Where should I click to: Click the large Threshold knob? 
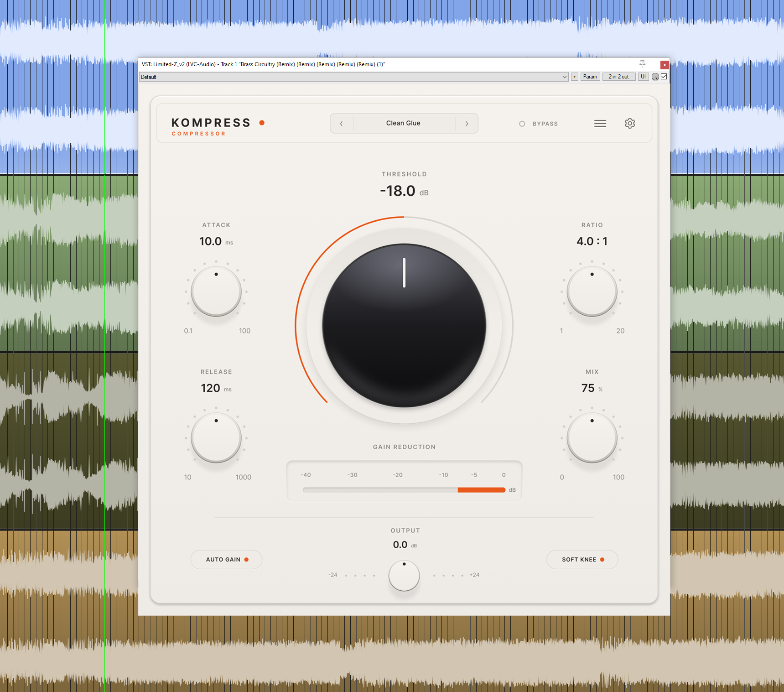[x=404, y=325]
